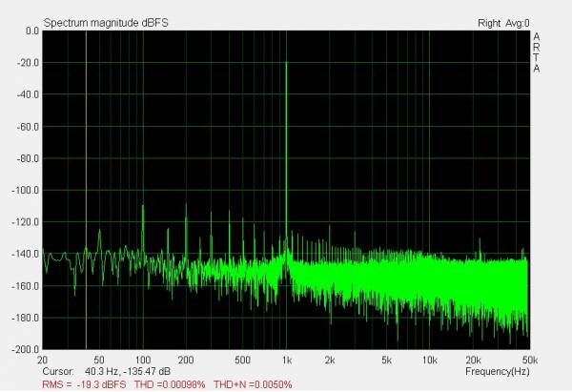Viewport: 572px width, 392px height.
Task: Click the 'THD =0.00098%' readout
Action: [x=170, y=384]
